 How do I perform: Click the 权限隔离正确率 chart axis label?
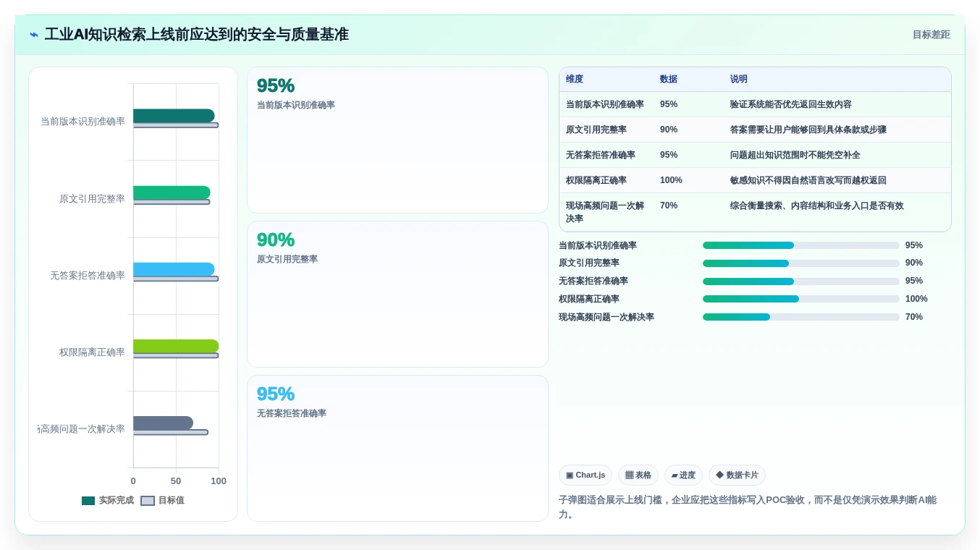[x=92, y=352]
